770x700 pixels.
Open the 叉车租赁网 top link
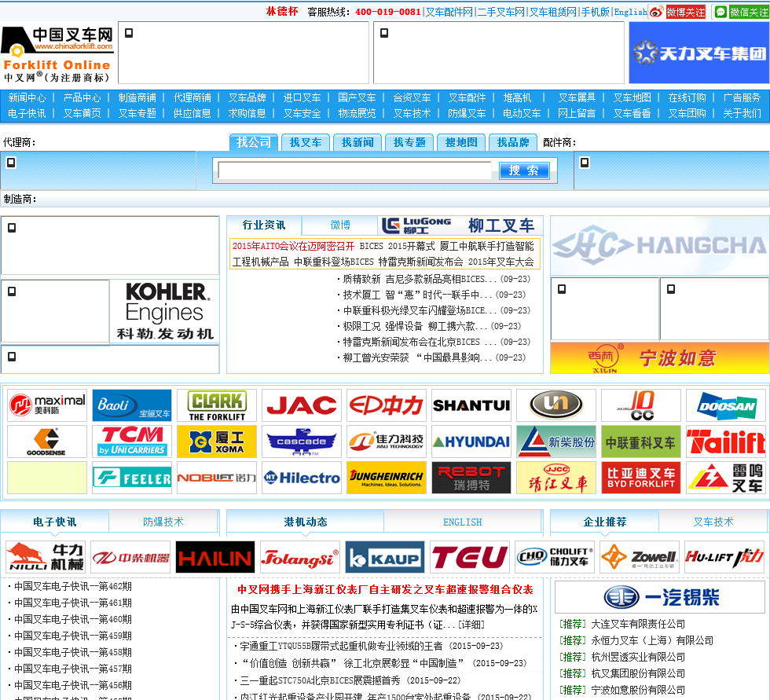553,12
